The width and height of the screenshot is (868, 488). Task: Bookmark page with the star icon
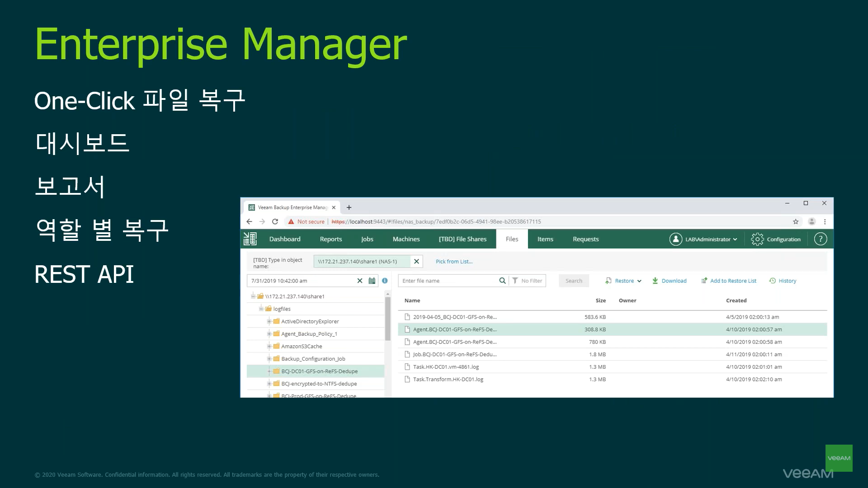click(796, 221)
